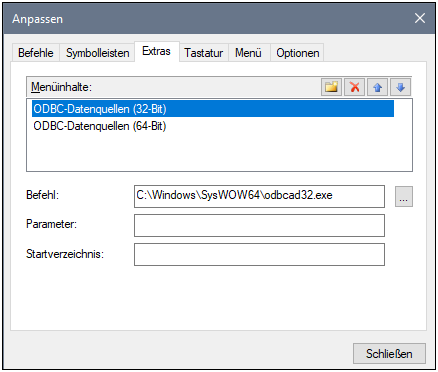Go to the Tastatur tab
Image resolution: width=438 pixels, height=372 pixels.
[x=204, y=53]
